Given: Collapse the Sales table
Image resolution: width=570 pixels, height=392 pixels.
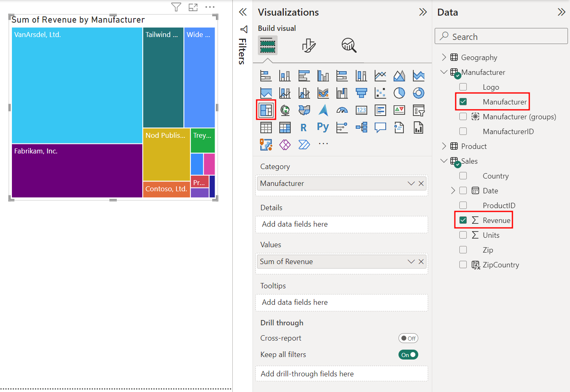Looking at the screenshot, I should [444, 161].
